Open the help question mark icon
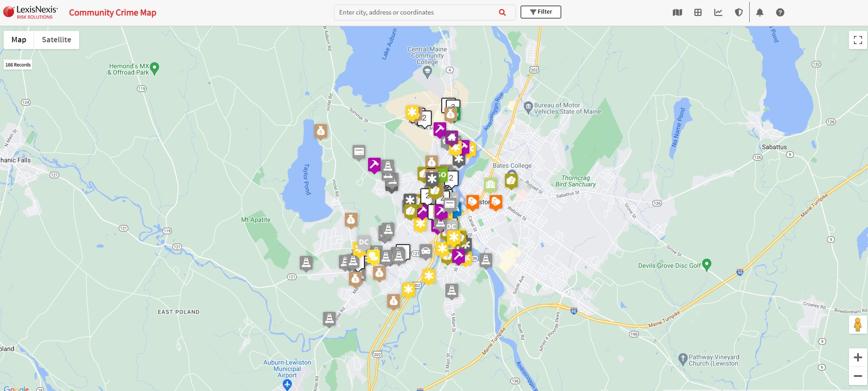Image resolution: width=868 pixels, height=391 pixels. coord(780,13)
